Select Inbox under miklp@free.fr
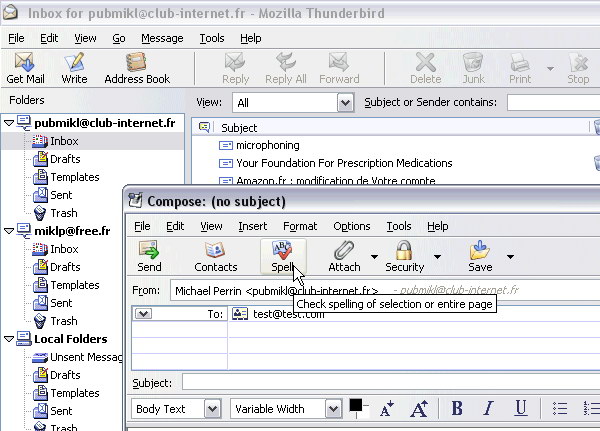 click(64, 249)
